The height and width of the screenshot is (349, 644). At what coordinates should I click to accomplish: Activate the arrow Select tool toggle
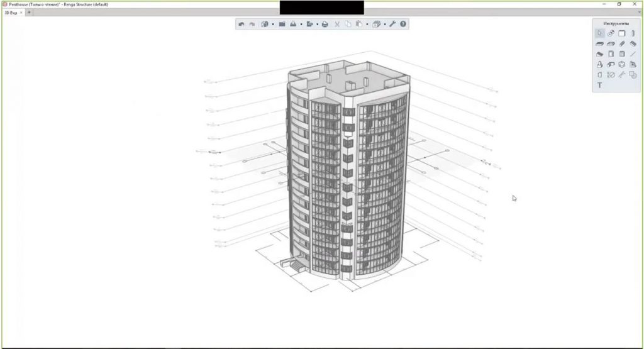pyautogui.click(x=600, y=33)
